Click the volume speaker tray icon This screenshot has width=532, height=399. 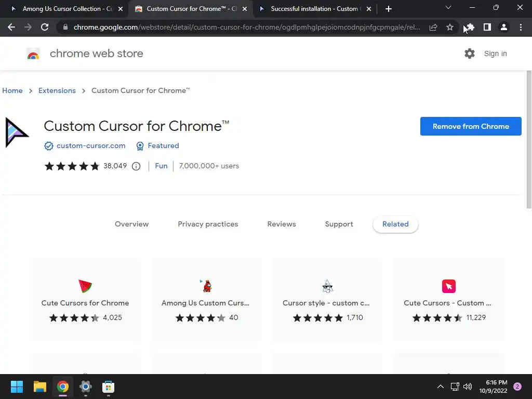pos(468,387)
